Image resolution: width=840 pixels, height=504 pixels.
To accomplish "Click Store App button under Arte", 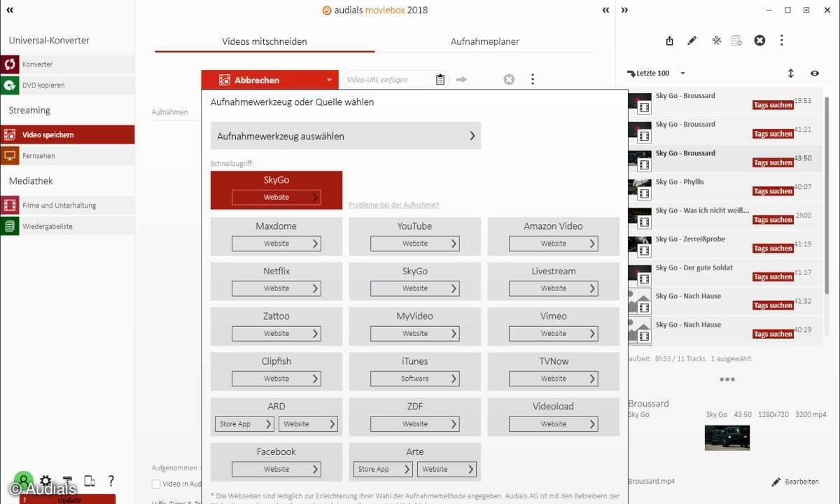I will click(383, 469).
